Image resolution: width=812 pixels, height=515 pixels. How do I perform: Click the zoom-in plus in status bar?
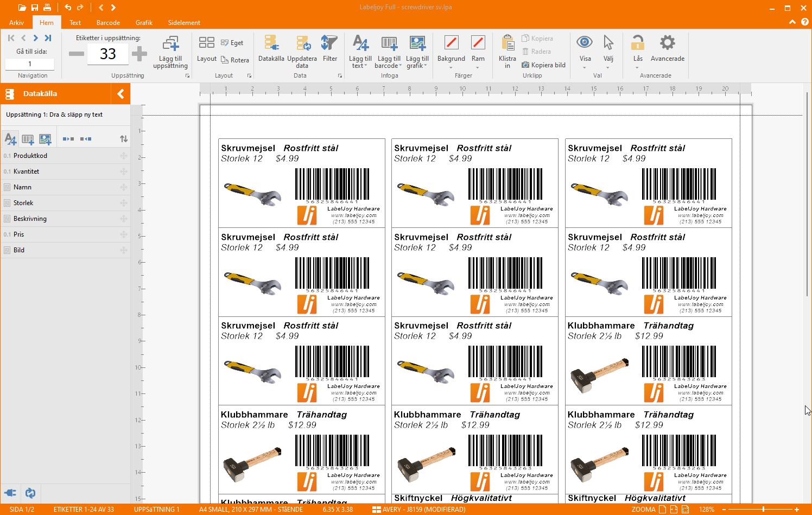pyautogui.click(x=797, y=510)
